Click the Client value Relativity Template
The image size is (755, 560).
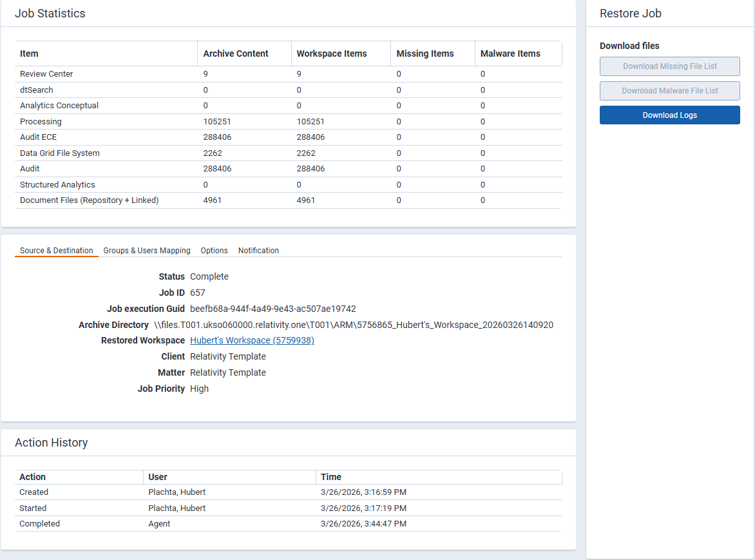[x=228, y=356]
